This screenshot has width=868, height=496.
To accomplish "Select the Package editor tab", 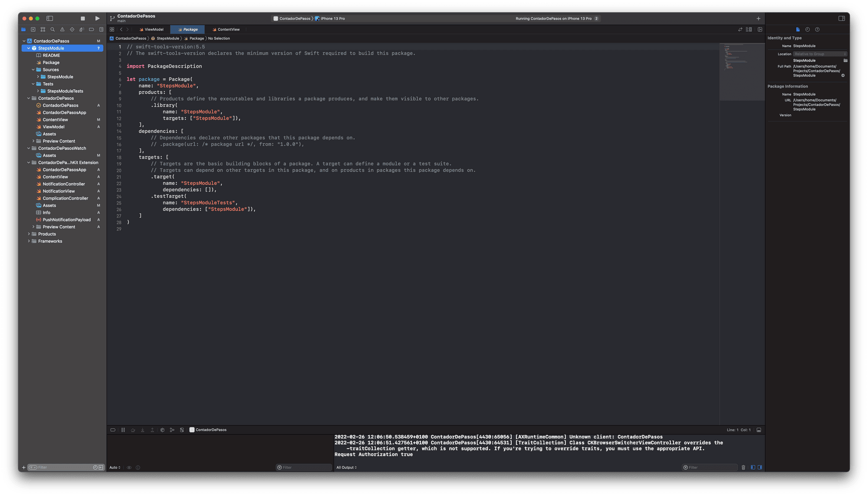I will [187, 30].
